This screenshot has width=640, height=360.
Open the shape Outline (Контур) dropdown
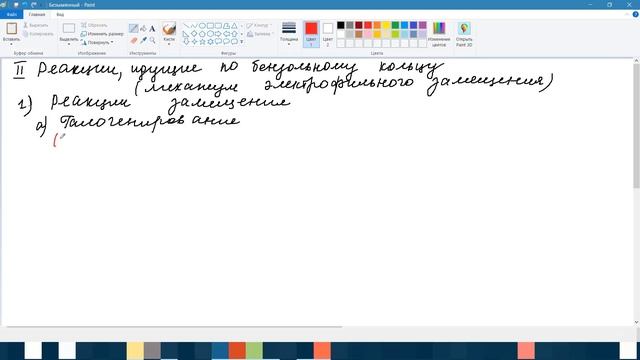(259, 25)
